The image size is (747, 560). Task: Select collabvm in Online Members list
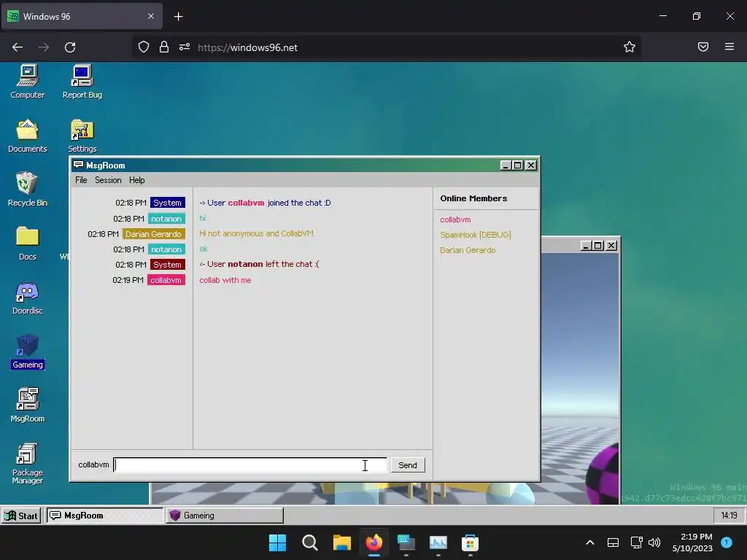pos(455,219)
